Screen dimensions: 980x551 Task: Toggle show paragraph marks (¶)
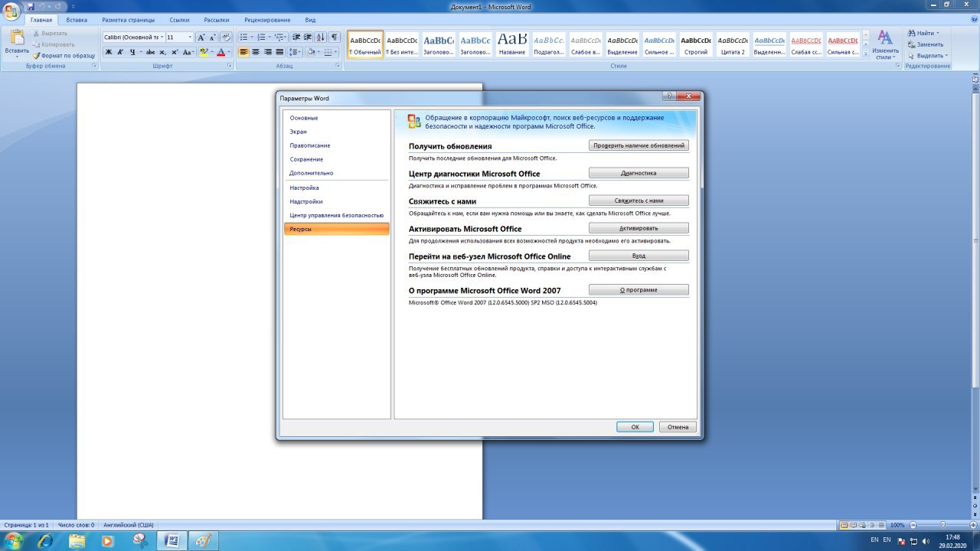pyautogui.click(x=334, y=37)
